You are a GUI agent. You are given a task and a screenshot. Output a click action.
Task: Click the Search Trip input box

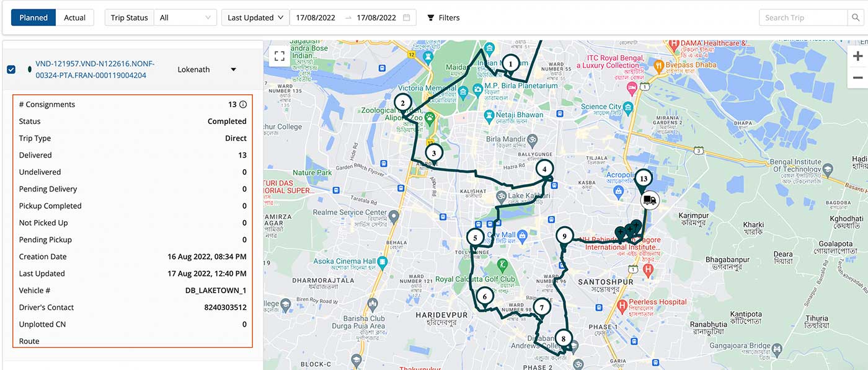(803, 17)
